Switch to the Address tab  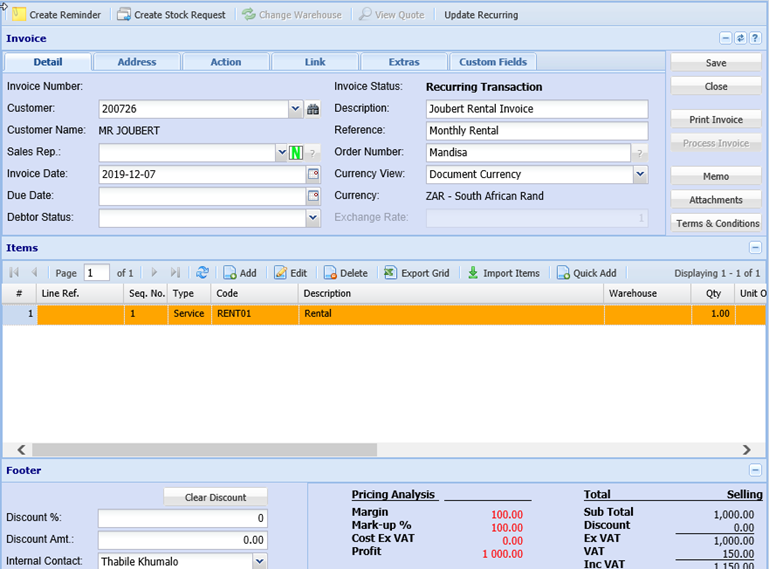pyautogui.click(x=137, y=62)
